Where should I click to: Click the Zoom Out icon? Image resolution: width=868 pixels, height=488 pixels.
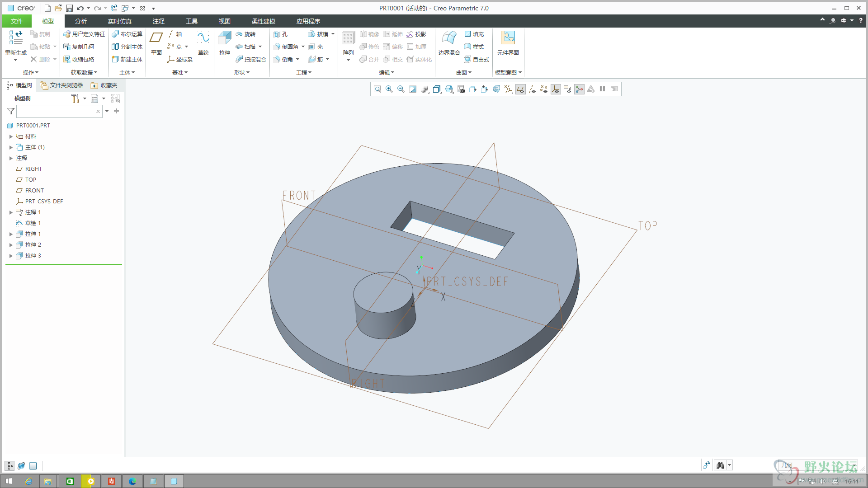pyautogui.click(x=401, y=89)
